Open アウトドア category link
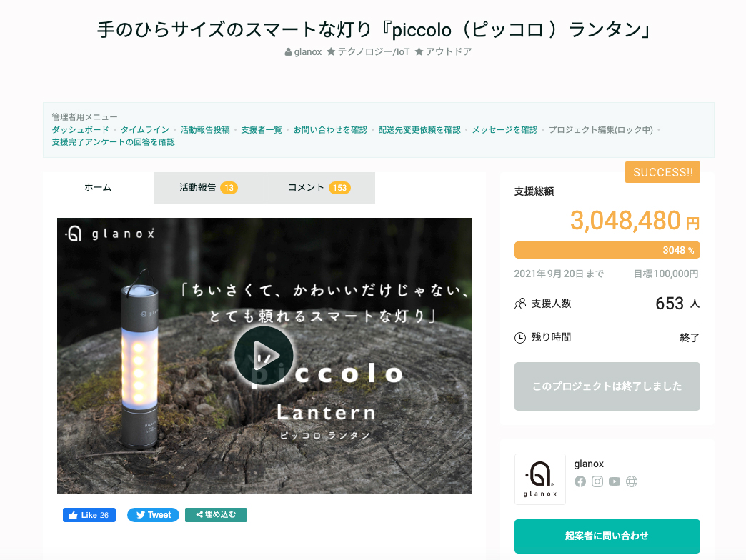This screenshot has width=746, height=560. tap(444, 52)
